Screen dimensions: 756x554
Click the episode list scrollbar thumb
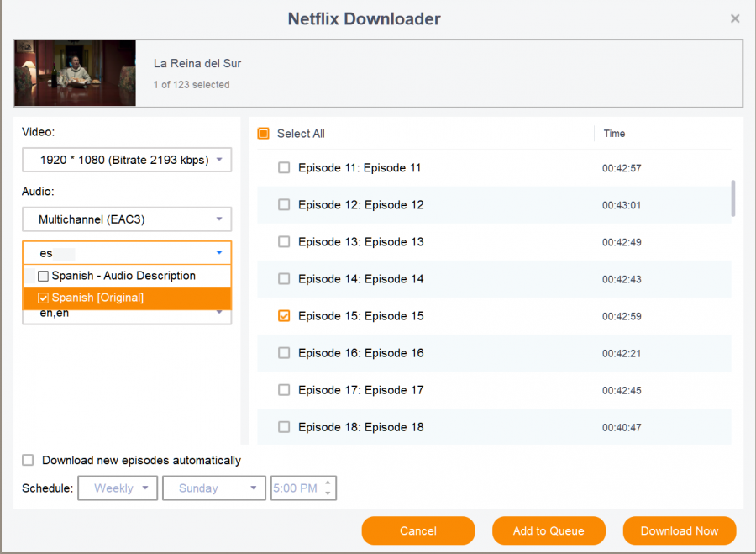tap(733, 198)
